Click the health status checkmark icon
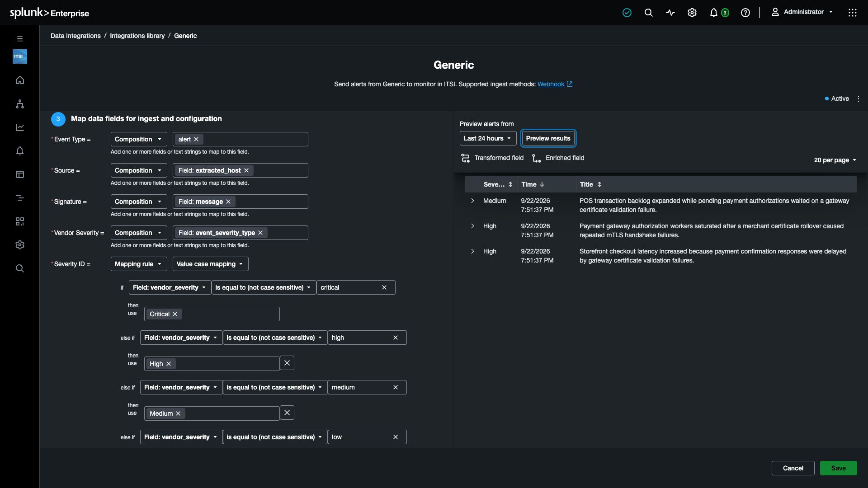Screen dimensions: 868x488 click(x=627, y=13)
